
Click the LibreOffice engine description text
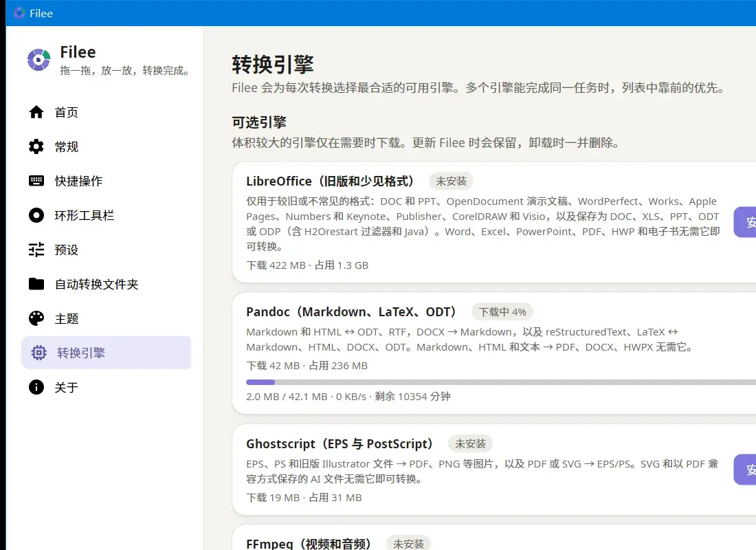click(x=482, y=224)
